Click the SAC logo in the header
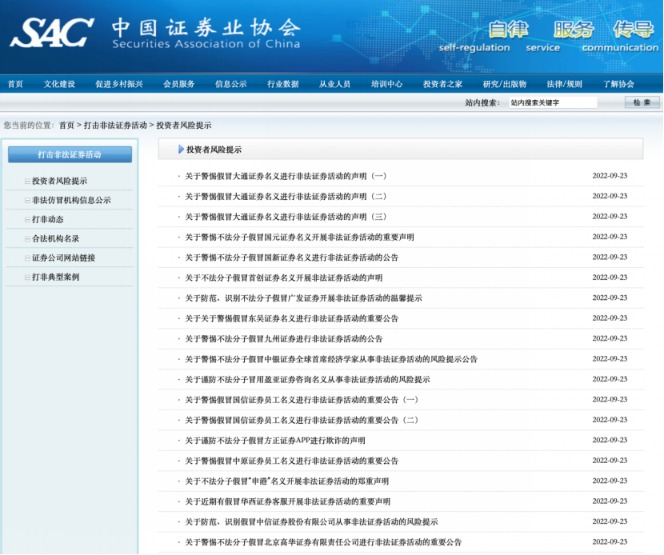Image resolution: width=664 pixels, height=555 pixels. tap(51, 33)
